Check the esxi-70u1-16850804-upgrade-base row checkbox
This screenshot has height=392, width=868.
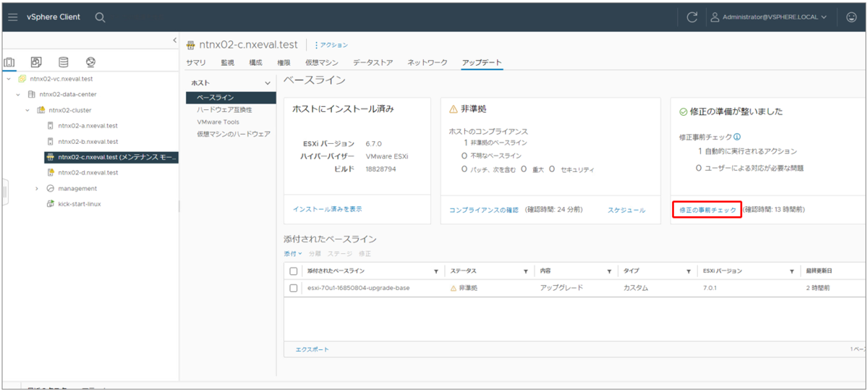294,288
